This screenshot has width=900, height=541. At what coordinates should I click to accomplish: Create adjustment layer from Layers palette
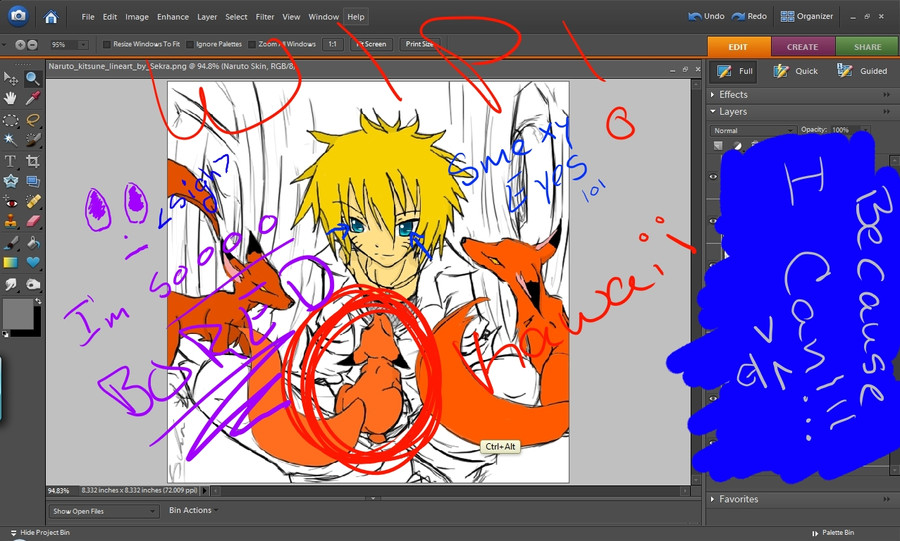pos(737,146)
